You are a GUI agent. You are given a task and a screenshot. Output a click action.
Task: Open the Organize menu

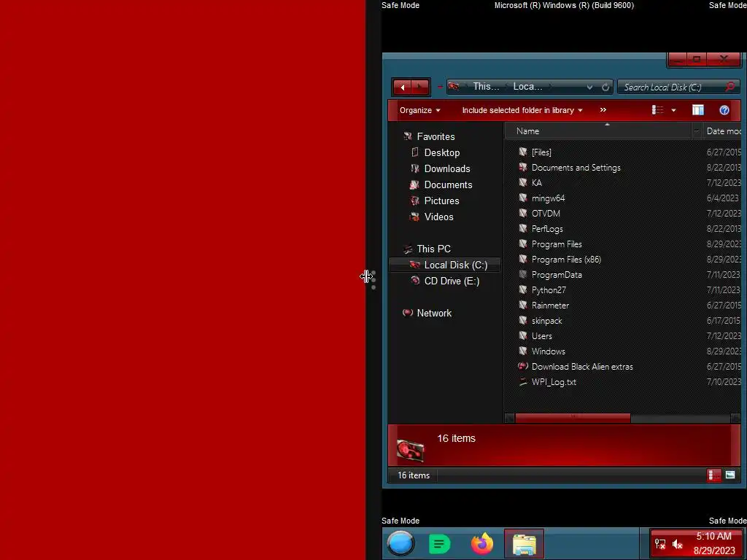click(x=419, y=110)
